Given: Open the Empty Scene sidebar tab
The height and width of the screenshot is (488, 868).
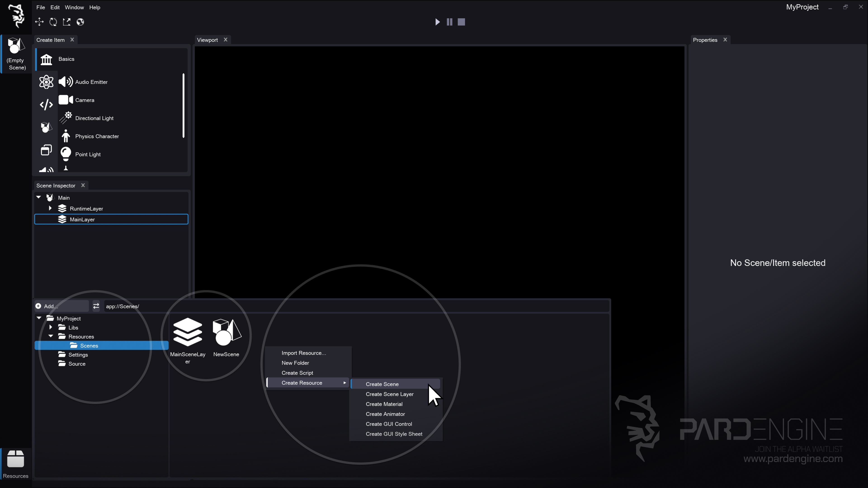Looking at the screenshot, I should click(16, 54).
